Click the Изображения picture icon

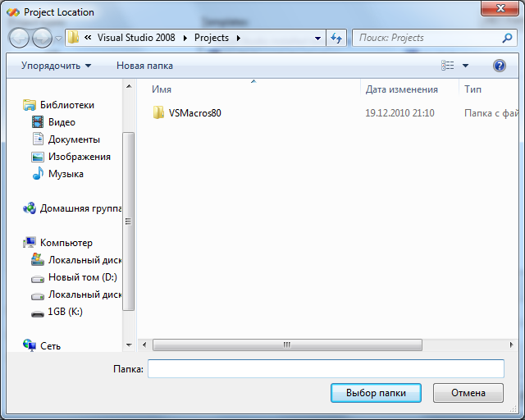click(x=38, y=157)
